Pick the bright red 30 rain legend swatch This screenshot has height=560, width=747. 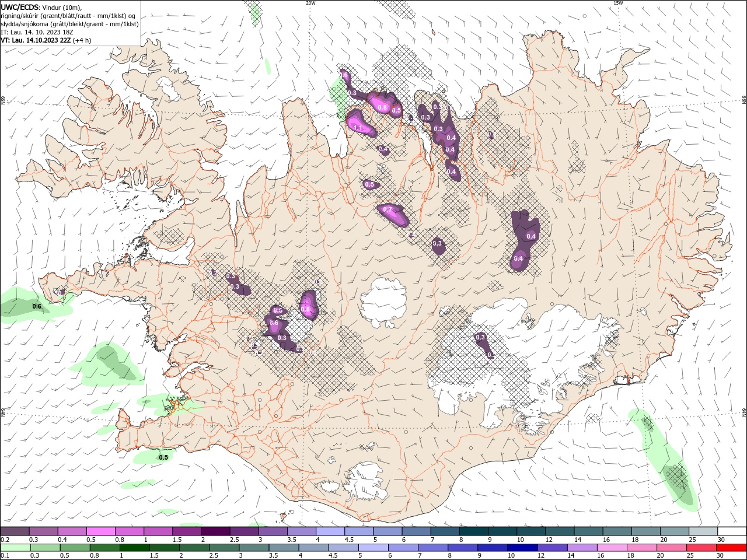732,548
